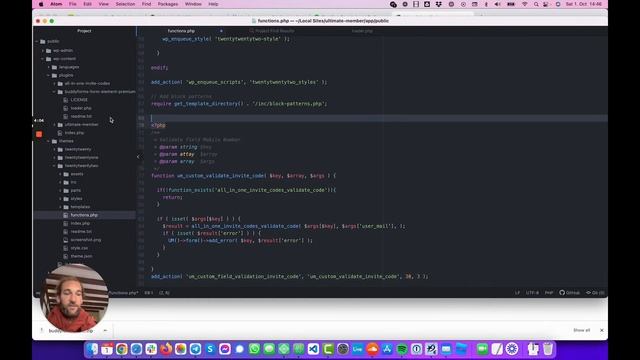Image resolution: width=640 pixels, height=360 pixels.
Task: Open the File menu
Action: click(x=73, y=4)
